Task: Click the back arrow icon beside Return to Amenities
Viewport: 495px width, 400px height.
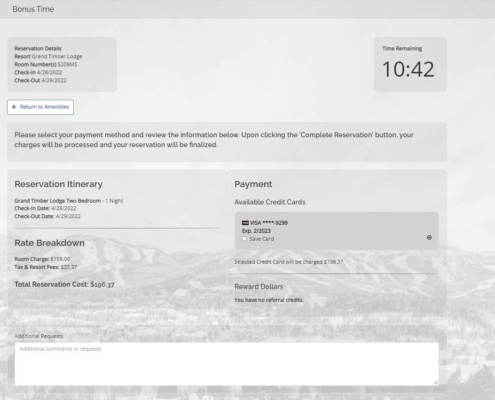Action: [14, 107]
